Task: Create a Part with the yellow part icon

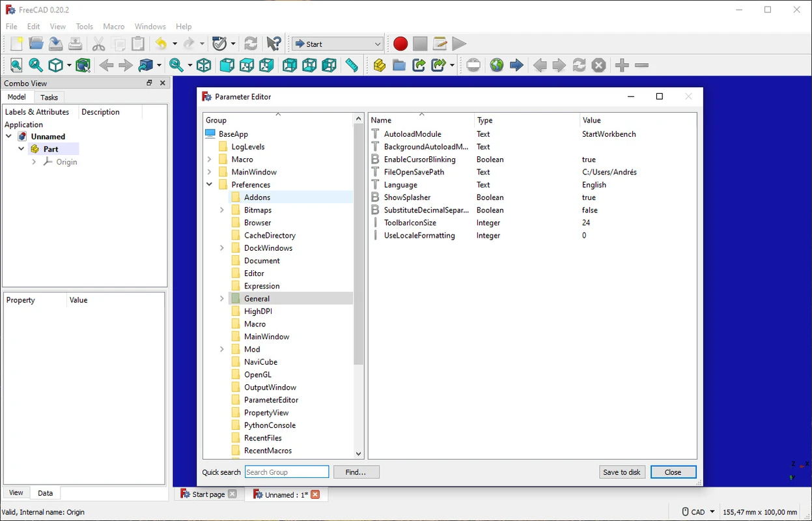Action: tap(380, 65)
